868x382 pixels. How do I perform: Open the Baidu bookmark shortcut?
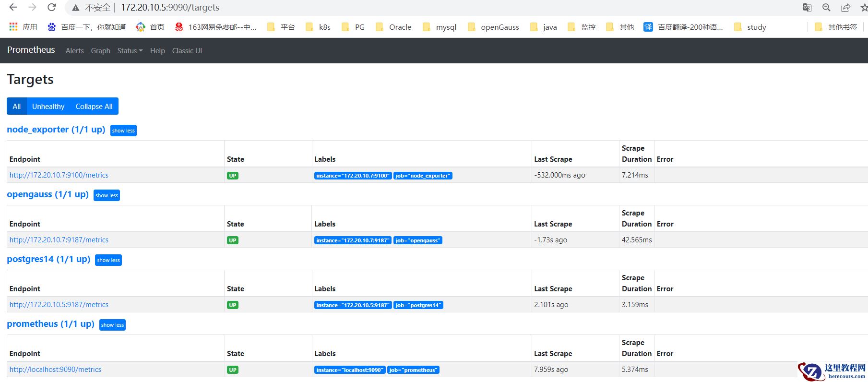coord(87,27)
